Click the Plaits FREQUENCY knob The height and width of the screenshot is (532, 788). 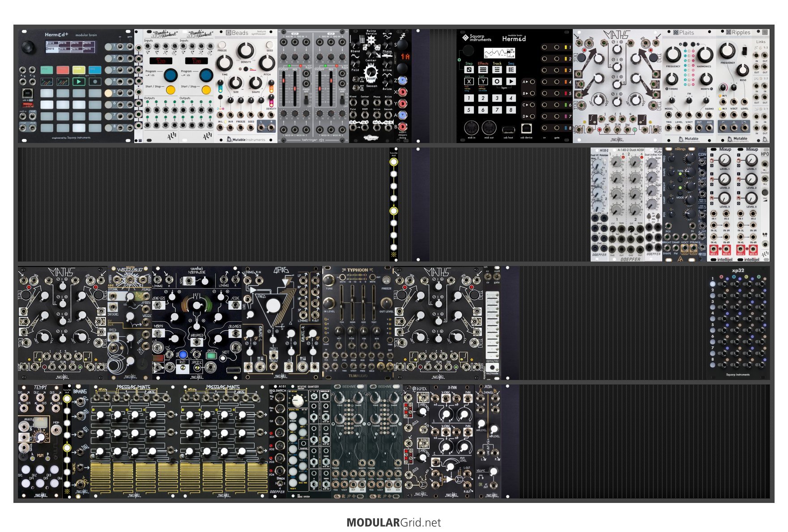pos(673,55)
